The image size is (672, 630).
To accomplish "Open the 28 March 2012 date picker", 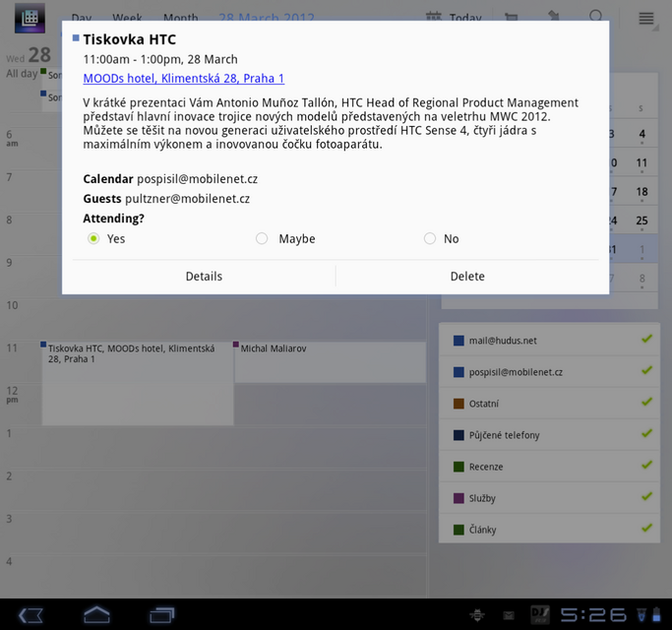I will pos(266,18).
